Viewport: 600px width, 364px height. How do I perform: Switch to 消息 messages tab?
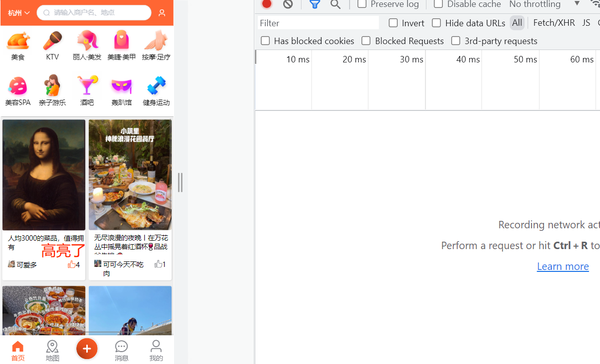[x=121, y=351]
